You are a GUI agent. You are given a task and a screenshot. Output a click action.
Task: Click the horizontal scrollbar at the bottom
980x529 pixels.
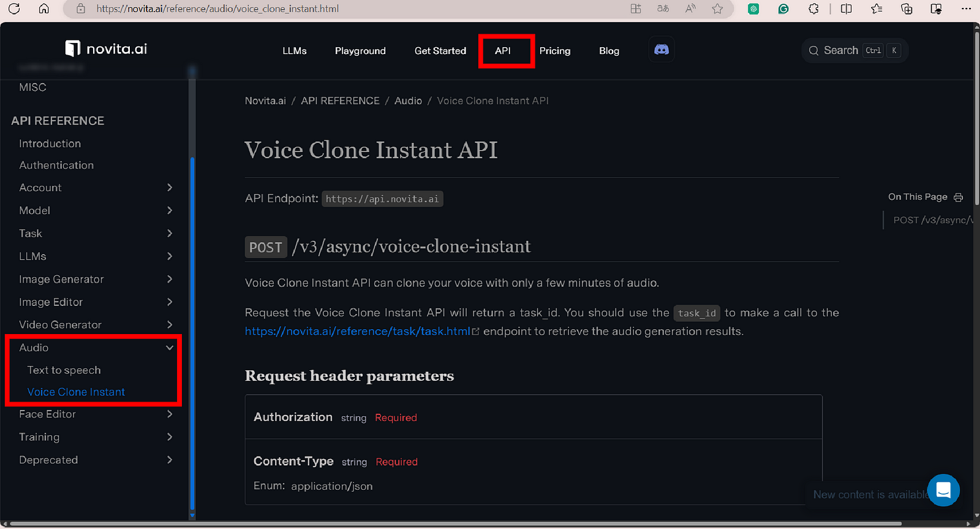pos(456,524)
